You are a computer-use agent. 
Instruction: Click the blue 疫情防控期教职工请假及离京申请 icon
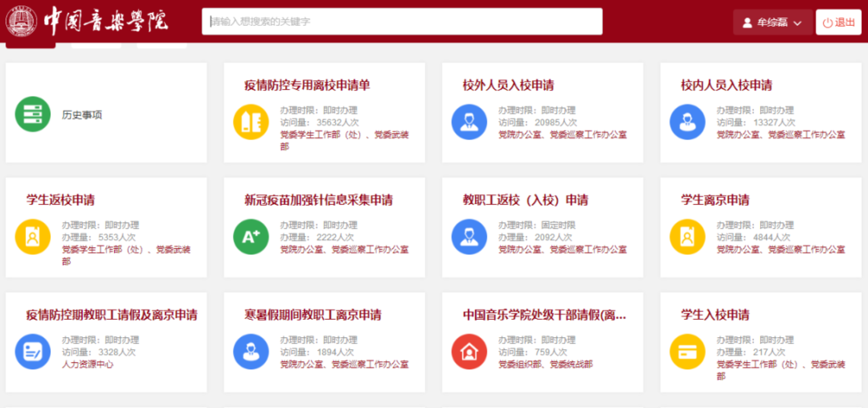33,351
